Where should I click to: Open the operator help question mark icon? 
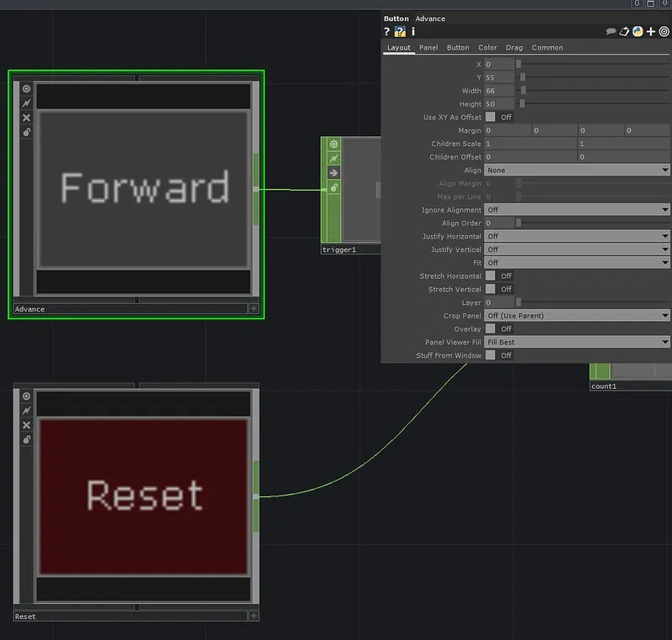[x=386, y=32]
